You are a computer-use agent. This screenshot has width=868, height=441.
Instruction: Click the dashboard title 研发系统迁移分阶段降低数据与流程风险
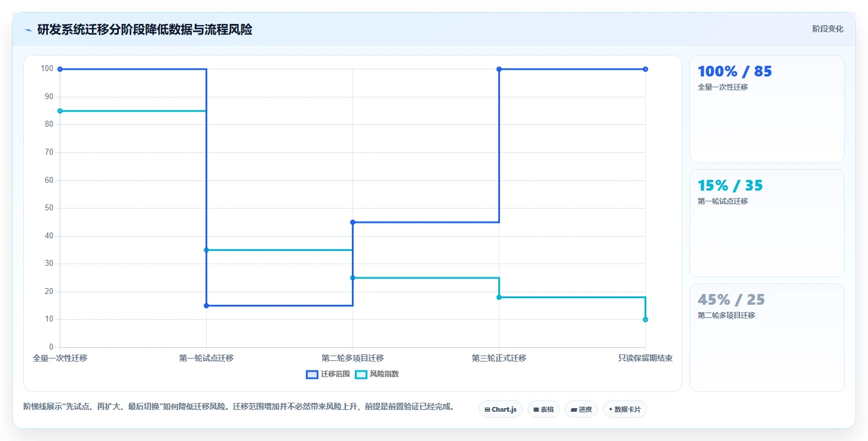pos(145,29)
